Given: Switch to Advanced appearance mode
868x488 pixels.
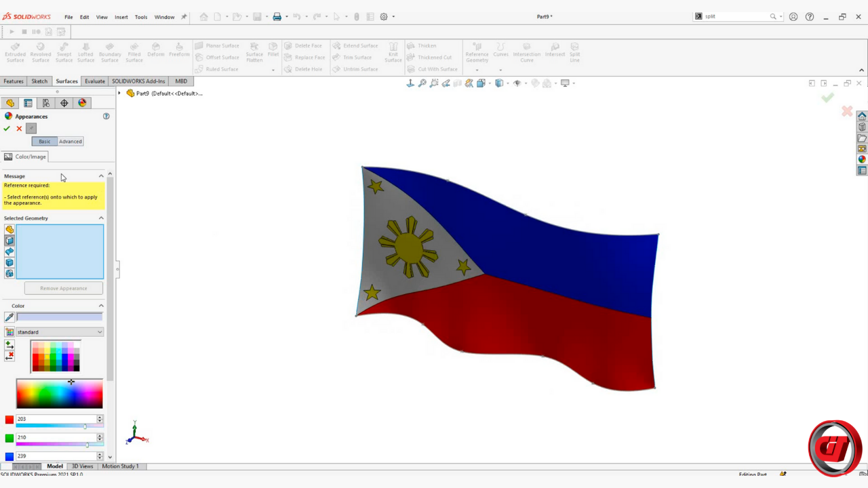Looking at the screenshot, I should [x=71, y=142].
